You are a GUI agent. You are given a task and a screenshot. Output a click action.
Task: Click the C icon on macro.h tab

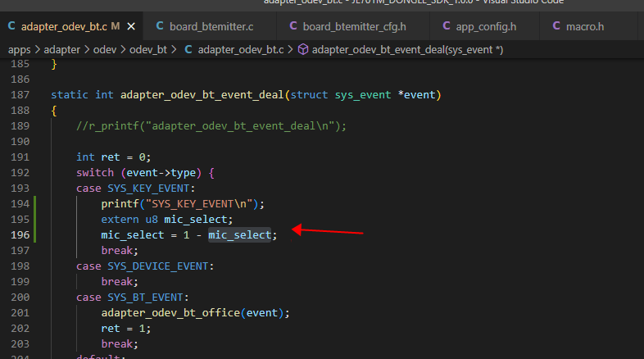click(556, 26)
